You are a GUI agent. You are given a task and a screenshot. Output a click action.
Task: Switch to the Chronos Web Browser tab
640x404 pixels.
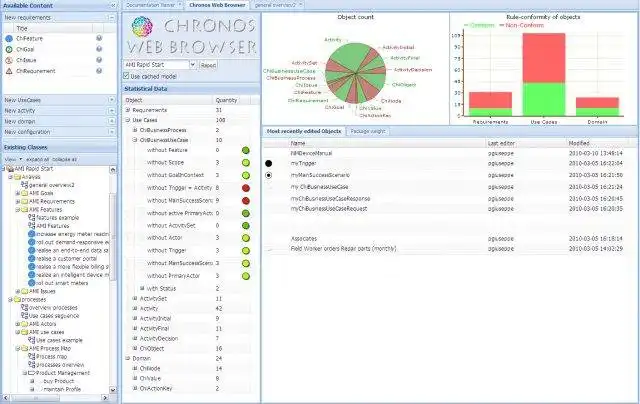coord(217,5)
